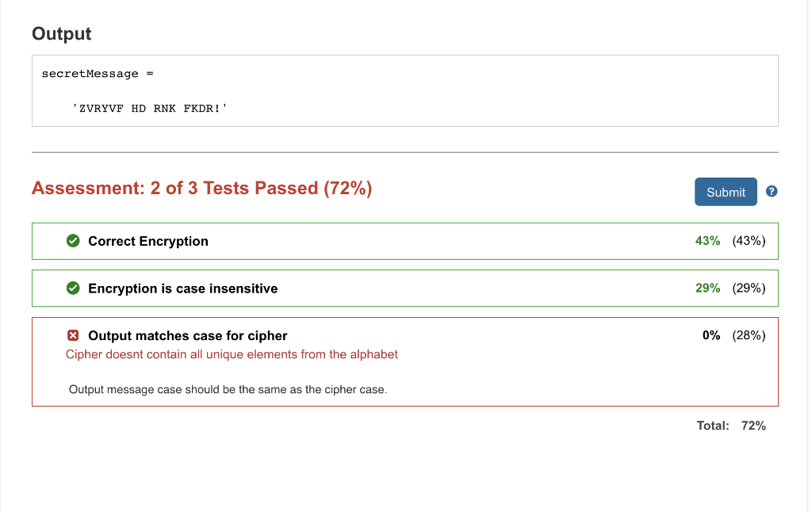Collapse the Output matches case for cipher row

(x=405, y=362)
